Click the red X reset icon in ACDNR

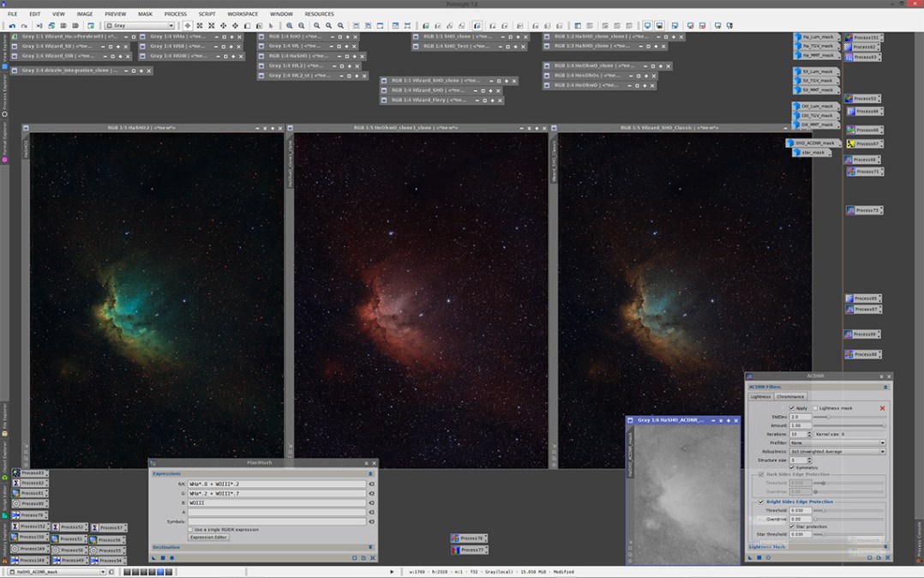[882, 408]
